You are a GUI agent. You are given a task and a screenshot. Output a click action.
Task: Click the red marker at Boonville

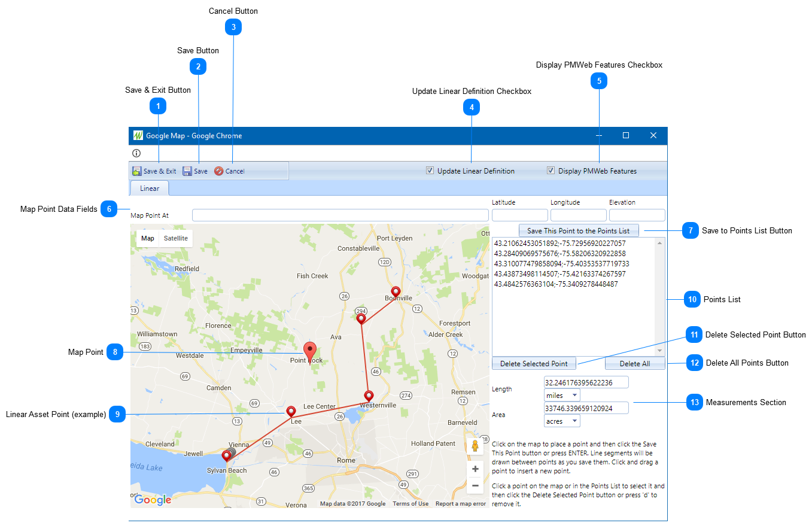click(x=396, y=292)
